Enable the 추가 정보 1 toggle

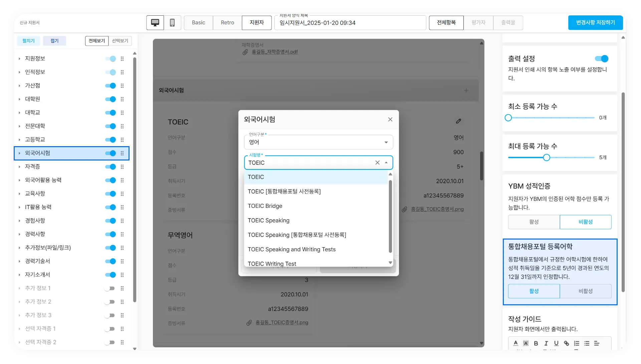coord(110,288)
